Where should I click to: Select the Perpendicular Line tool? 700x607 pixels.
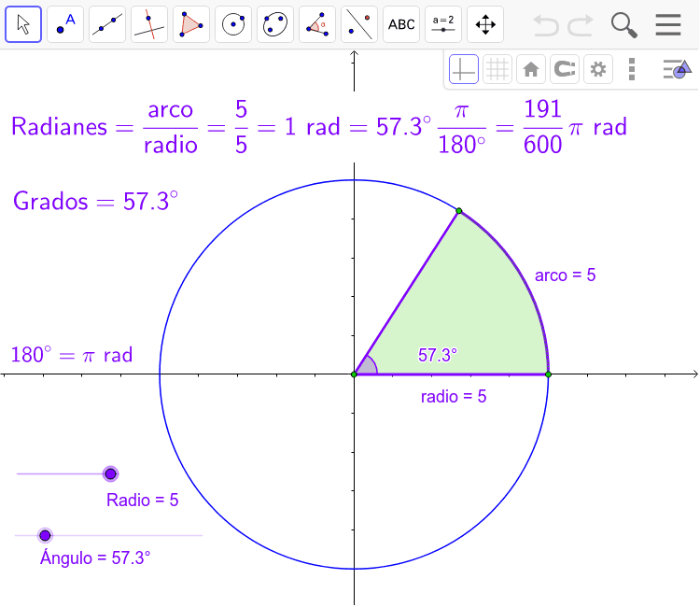tap(149, 24)
